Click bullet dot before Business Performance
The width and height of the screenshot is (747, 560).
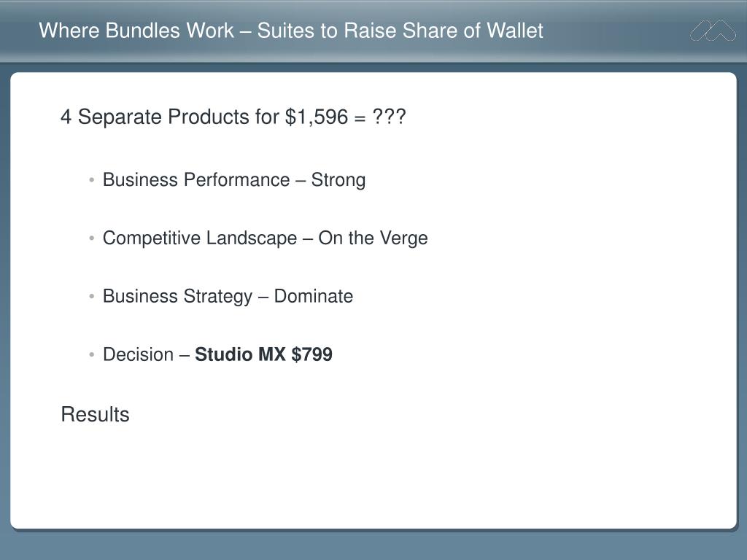coord(91,180)
